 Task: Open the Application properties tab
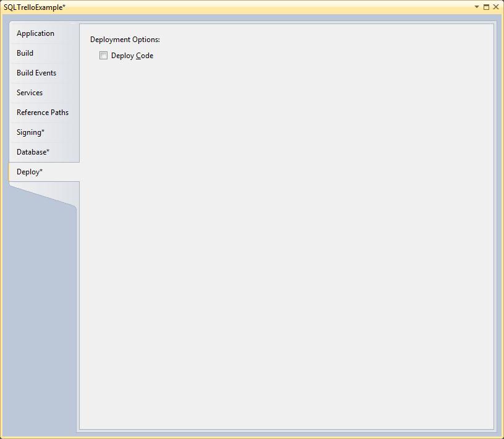44,33
